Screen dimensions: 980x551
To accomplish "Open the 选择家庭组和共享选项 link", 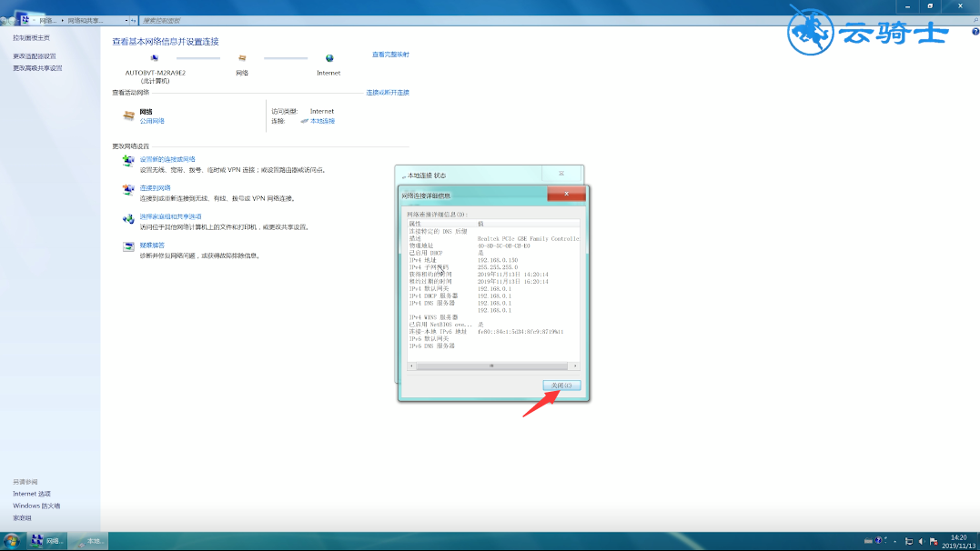I will tap(171, 216).
